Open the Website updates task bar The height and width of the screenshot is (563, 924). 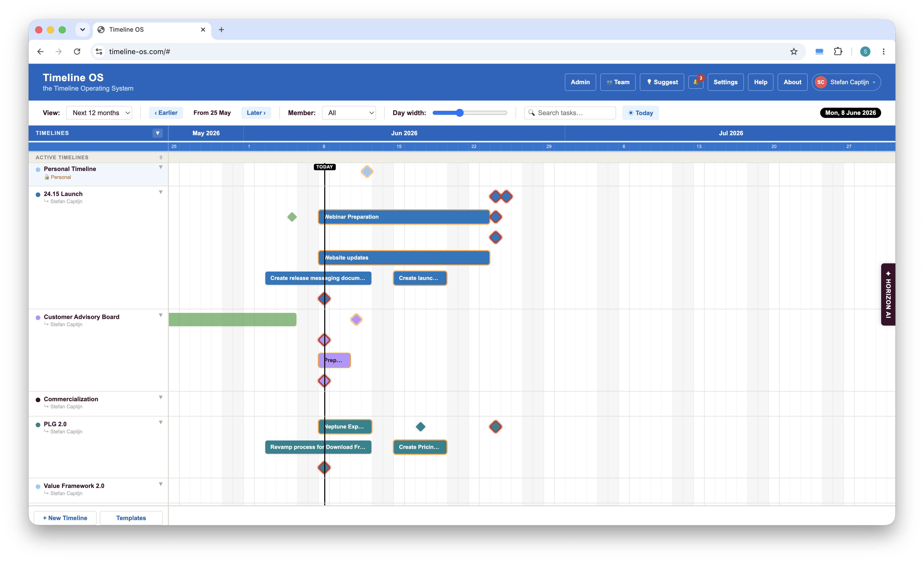coord(404,258)
